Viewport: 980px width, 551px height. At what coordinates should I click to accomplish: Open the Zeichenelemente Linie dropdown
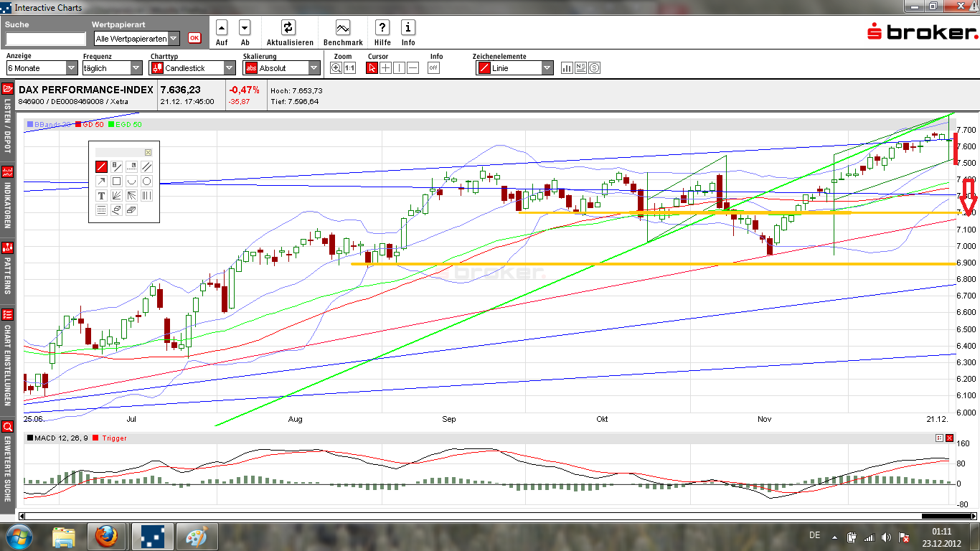tap(514, 68)
